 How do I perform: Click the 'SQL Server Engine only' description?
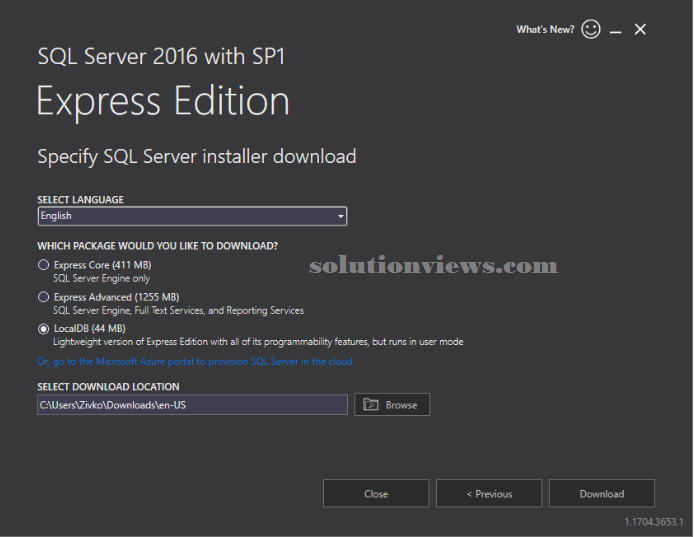[102, 279]
